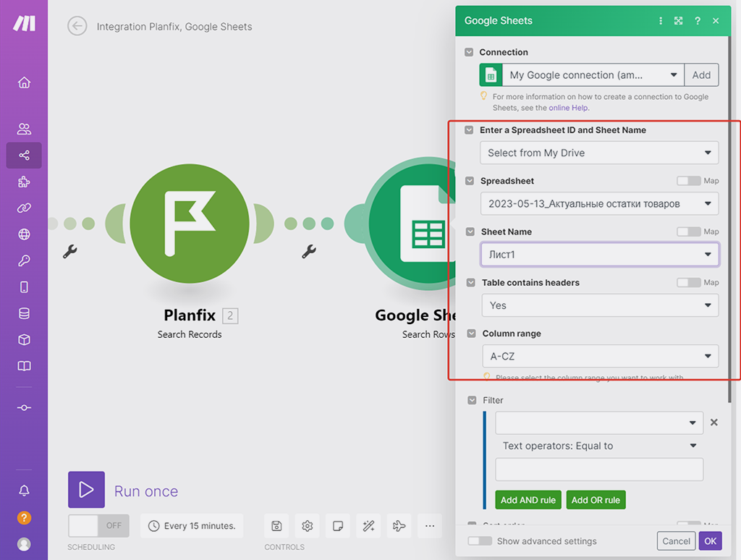Click the commit node icon in sidebar
The width and height of the screenshot is (741, 560).
coord(24,408)
